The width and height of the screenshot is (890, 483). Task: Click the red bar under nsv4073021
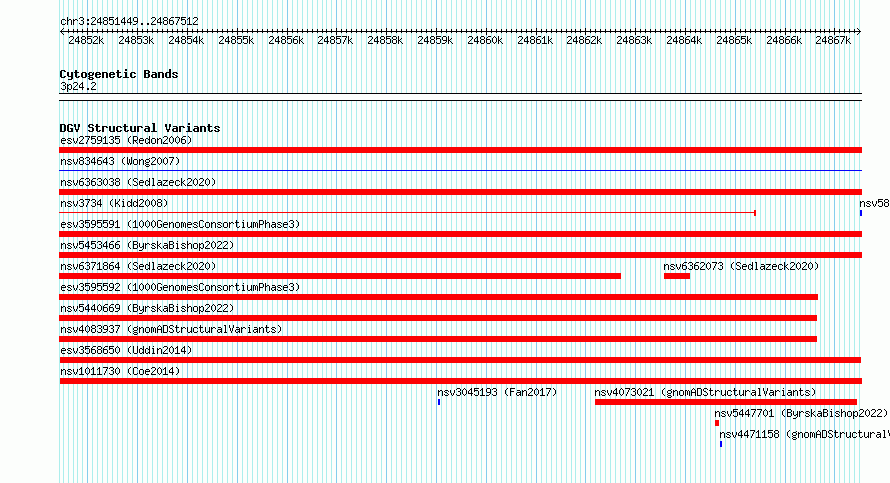pos(726,402)
